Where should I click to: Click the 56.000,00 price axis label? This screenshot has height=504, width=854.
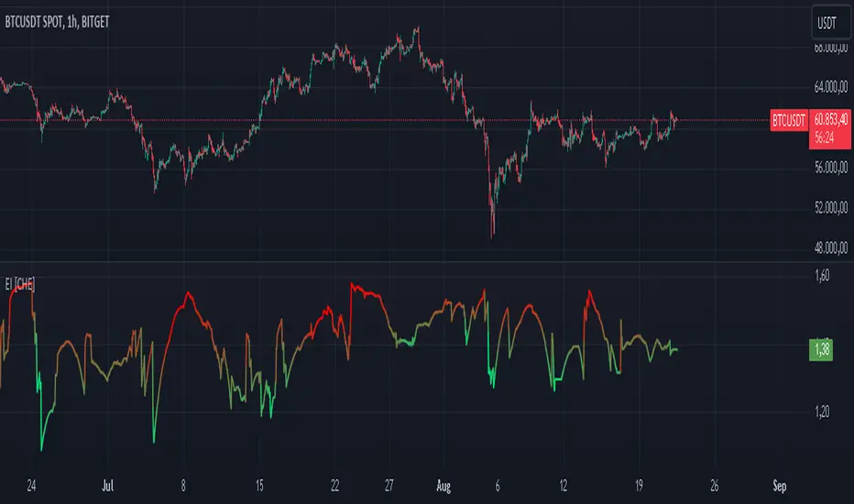click(x=830, y=168)
